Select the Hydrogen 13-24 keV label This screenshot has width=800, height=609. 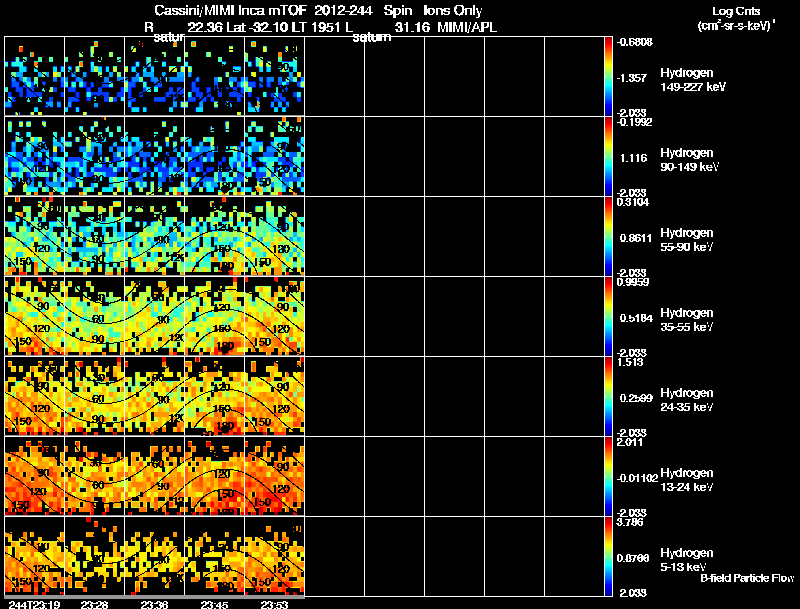[x=687, y=480]
